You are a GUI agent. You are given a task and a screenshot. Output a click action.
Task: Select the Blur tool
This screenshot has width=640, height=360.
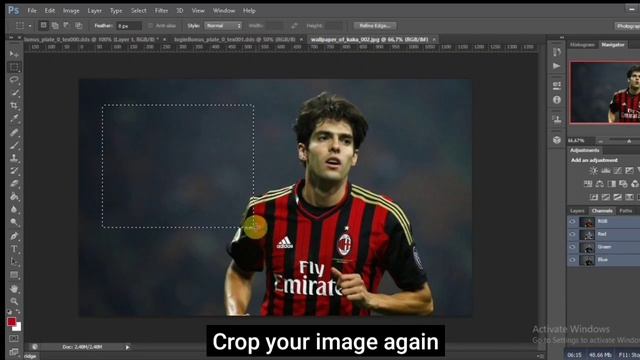point(14,209)
